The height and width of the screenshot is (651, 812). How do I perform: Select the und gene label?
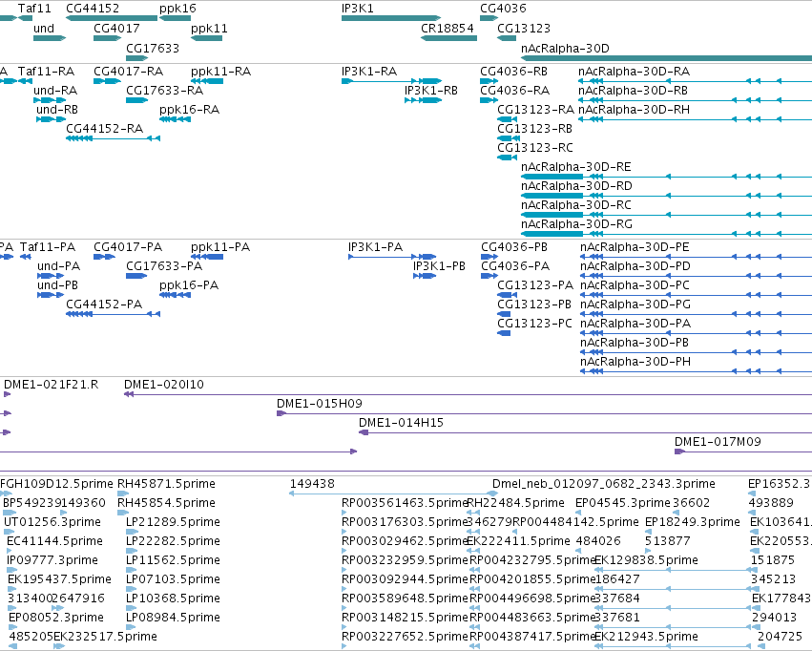(44, 29)
